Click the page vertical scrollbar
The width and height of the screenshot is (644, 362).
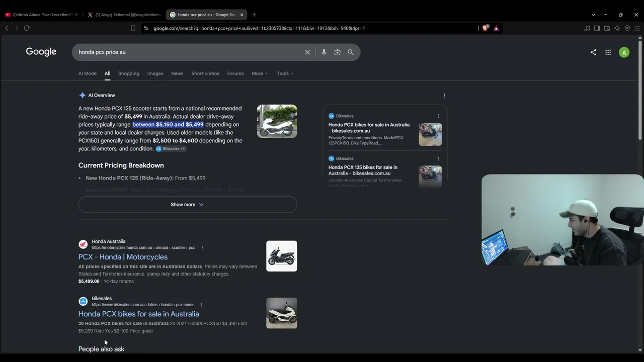[640, 90]
